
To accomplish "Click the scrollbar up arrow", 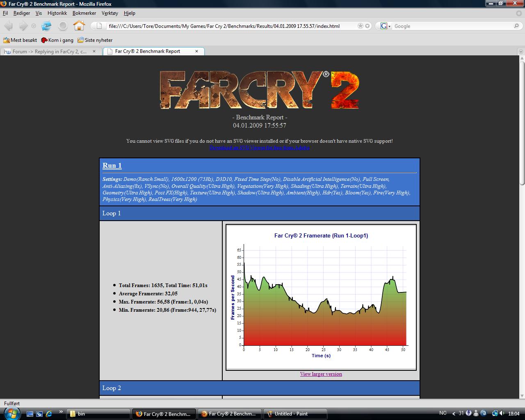I will (x=522, y=58).
